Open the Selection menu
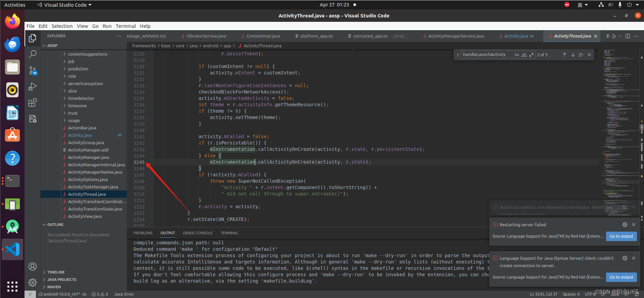Viewport: 644px width, 298px height. pyautogui.click(x=62, y=26)
